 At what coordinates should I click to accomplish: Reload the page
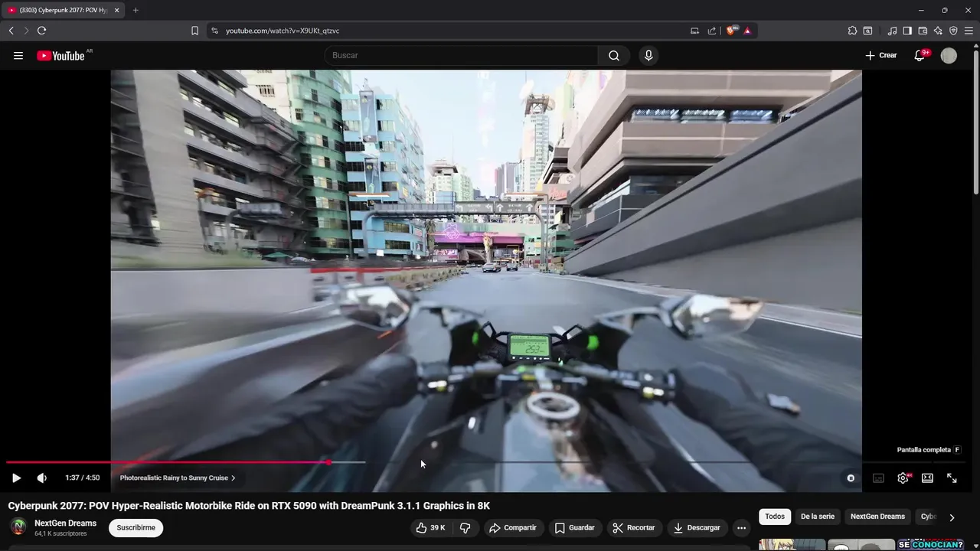click(x=41, y=31)
